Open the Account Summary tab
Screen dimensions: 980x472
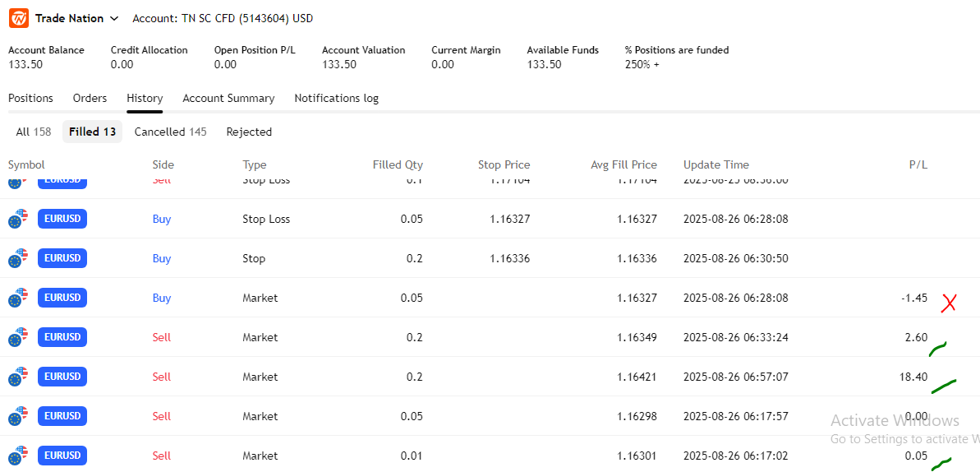pos(228,98)
